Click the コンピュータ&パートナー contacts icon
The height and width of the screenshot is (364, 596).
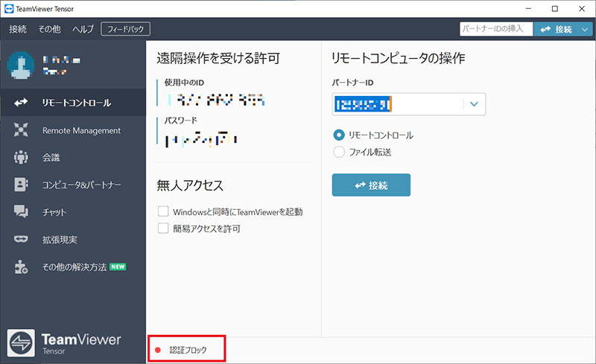(x=21, y=185)
